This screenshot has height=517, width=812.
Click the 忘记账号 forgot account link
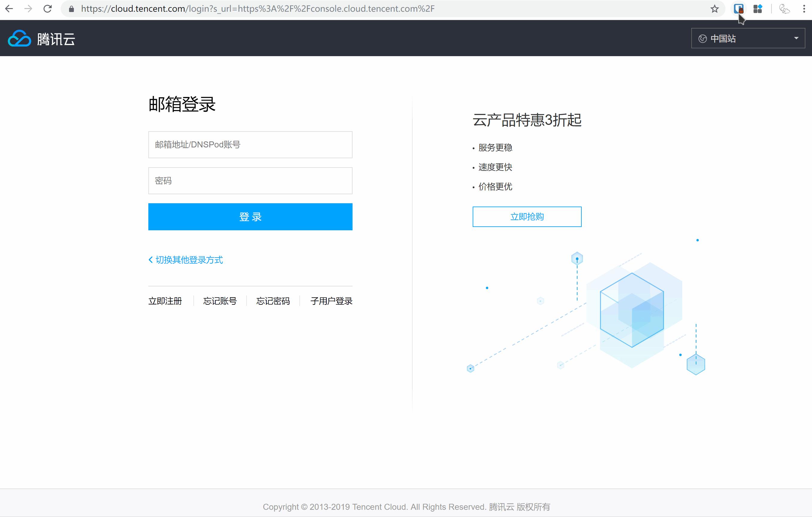pyautogui.click(x=220, y=301)
